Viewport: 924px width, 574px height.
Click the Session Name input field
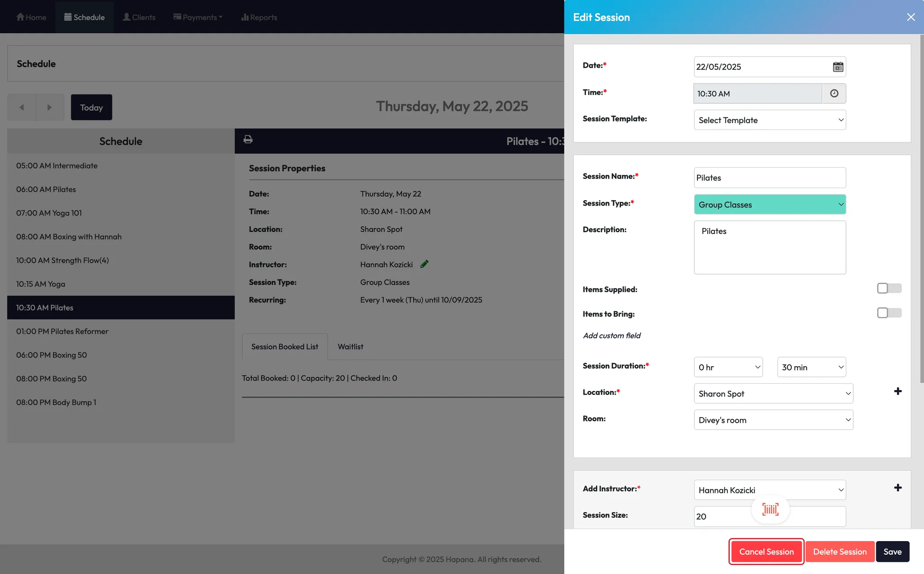tap(770, 178)
